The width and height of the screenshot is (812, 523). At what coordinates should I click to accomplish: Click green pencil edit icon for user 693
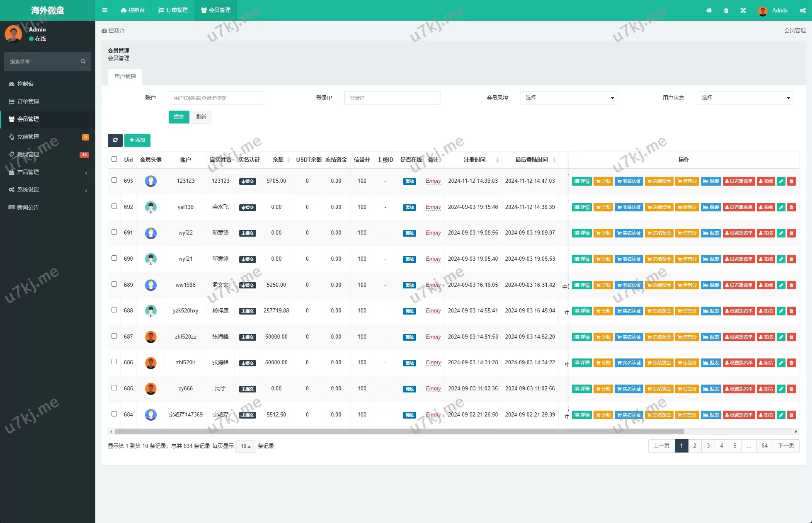click(781, 181)
